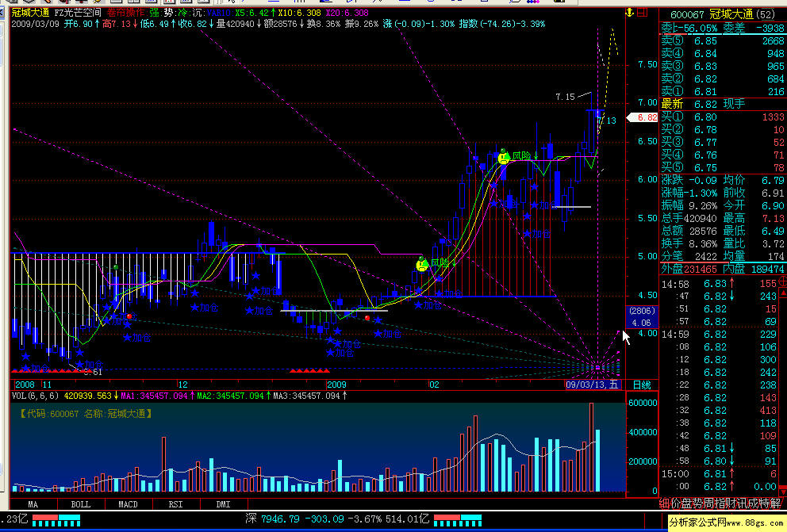Switch to the RSI indicator tab

coord(175,504)
